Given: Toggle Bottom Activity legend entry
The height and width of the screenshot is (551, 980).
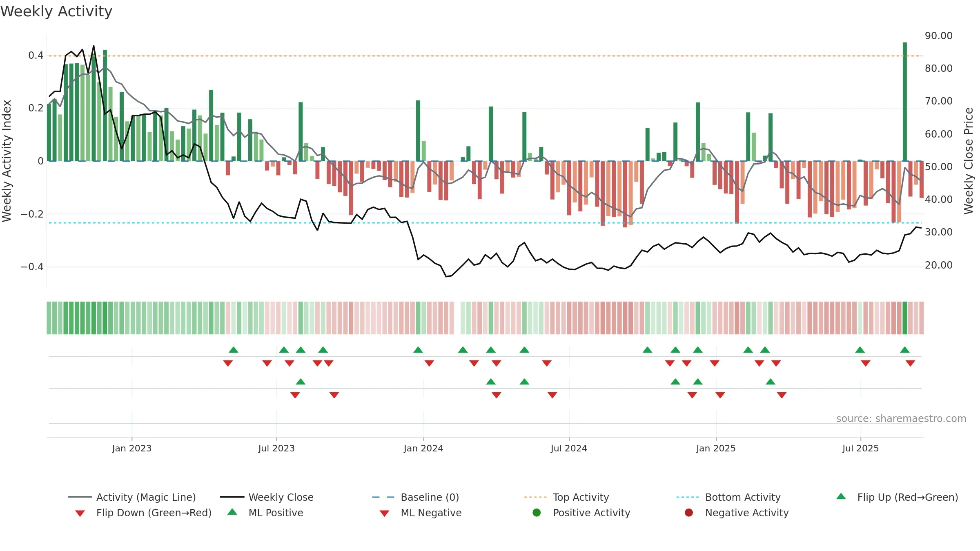Looking at the screenshot, I should click(x=728, y=497).
